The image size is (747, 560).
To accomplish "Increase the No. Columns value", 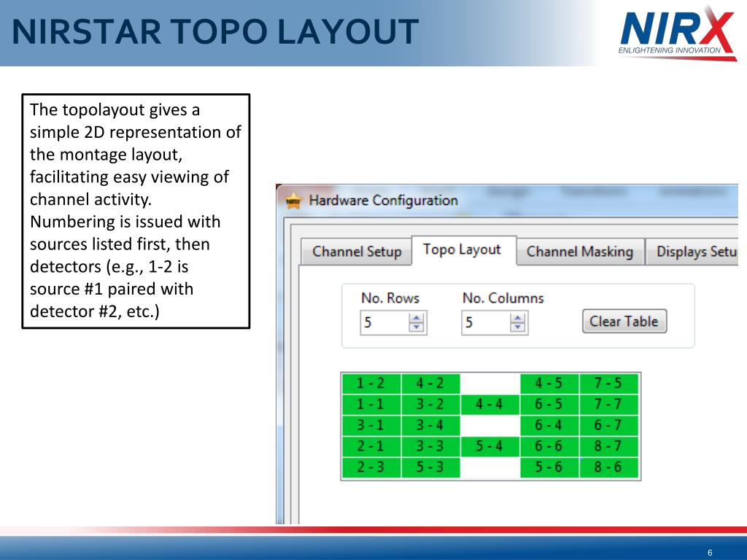I will [x=518, y=318].
